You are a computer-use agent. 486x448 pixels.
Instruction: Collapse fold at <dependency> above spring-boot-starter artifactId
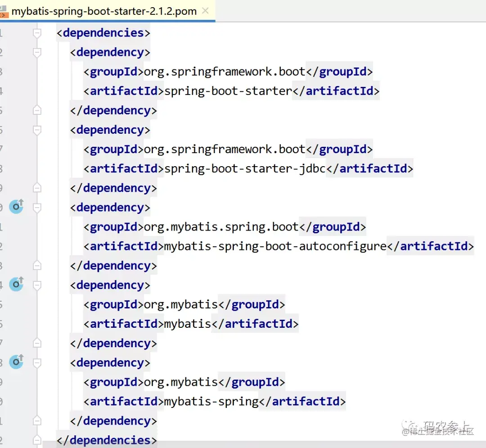(37, 52)
